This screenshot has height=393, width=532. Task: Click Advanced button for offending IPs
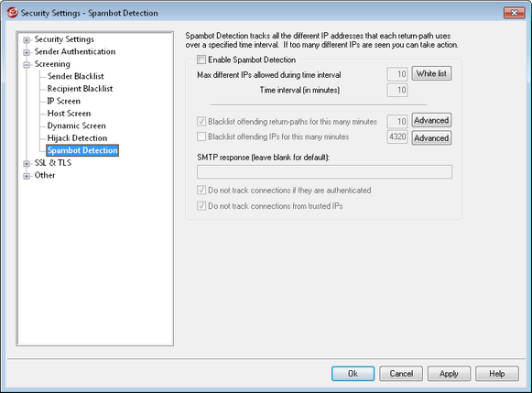coord(431,138)
